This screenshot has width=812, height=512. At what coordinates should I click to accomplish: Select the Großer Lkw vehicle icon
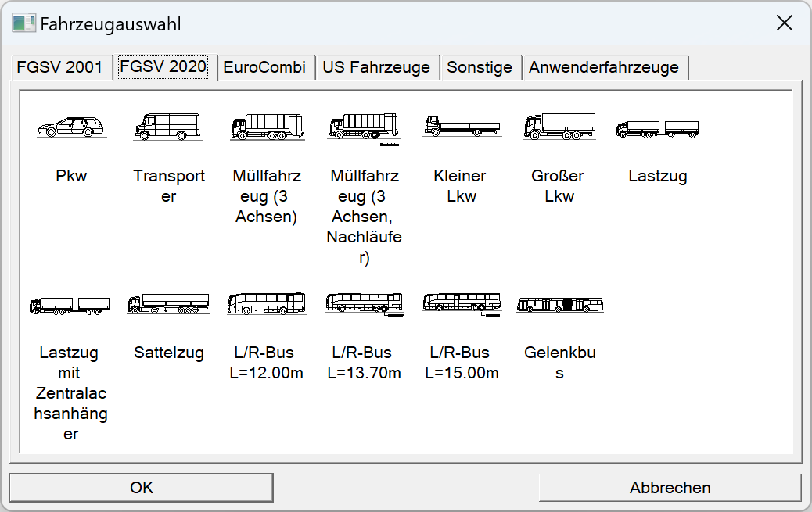pyautogui.click(x=558, y=125)
